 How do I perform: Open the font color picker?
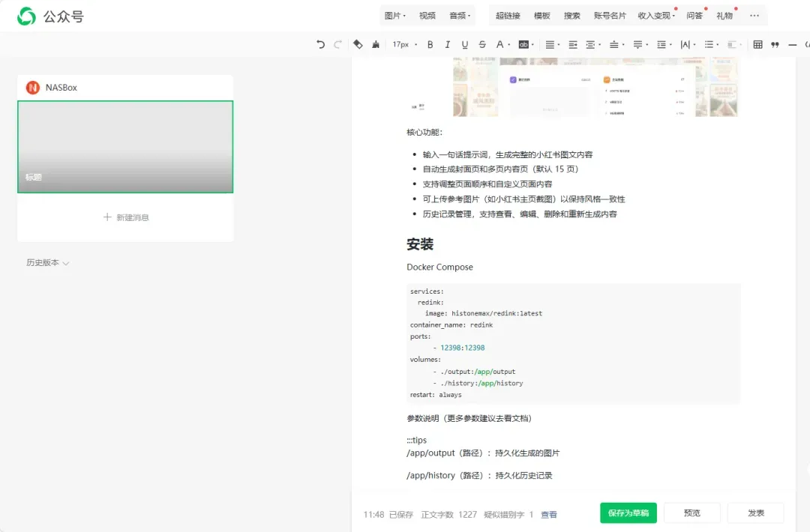click(x=500, y=45)
